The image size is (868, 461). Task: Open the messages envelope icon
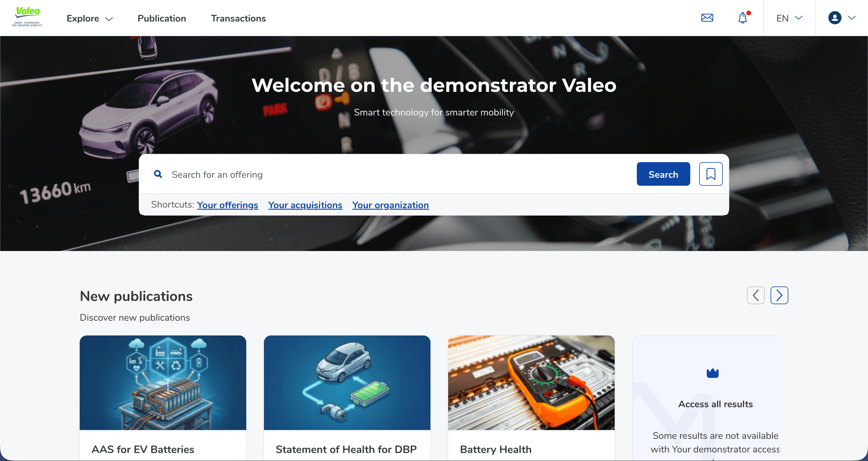pos(707,18)
